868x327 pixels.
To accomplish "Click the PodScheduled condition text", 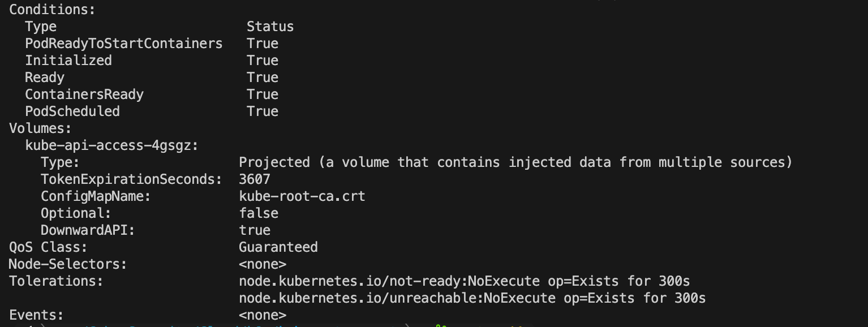I will pos(72,111).
